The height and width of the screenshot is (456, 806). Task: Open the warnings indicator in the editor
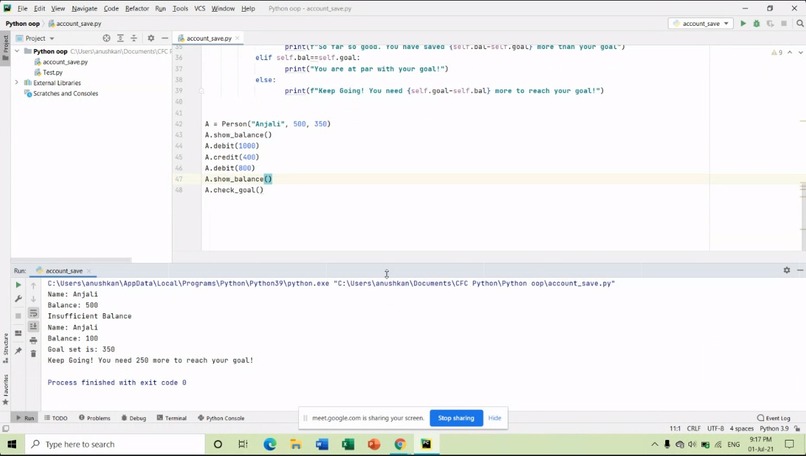coord(777,52)
